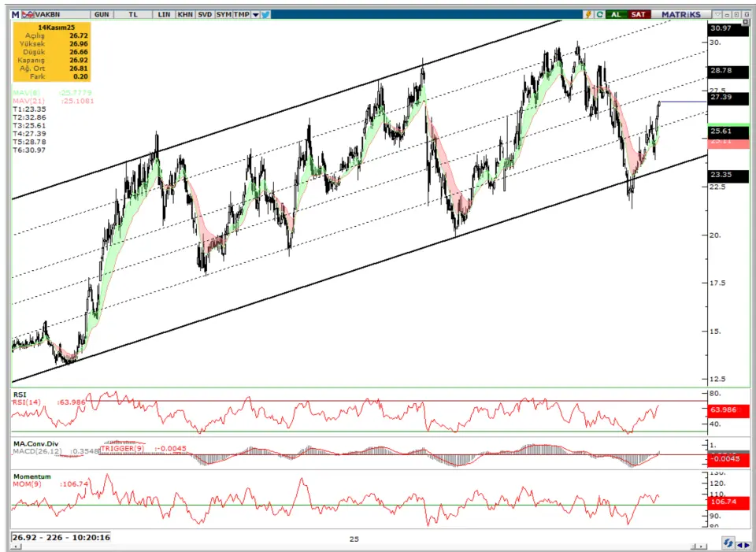Click the Matriks M logo icon

coord(16,14)
